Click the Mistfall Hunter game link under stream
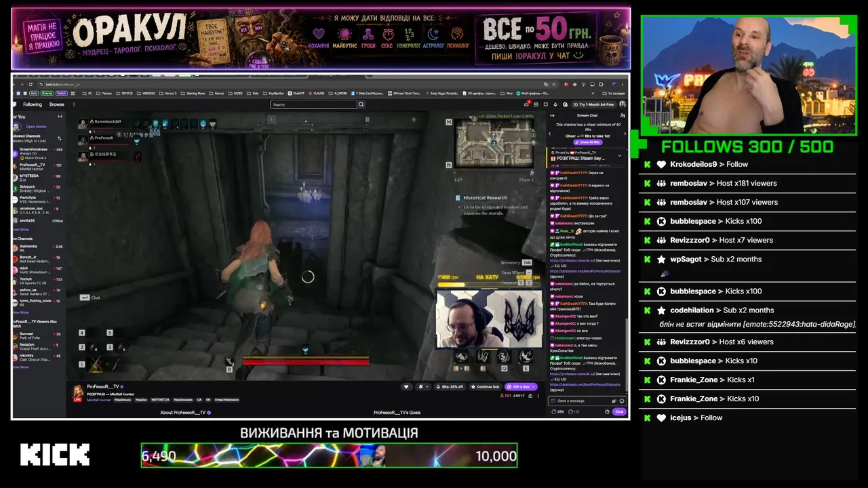The height and width of the screenshot is (488, 868). (x=98, y=400)
